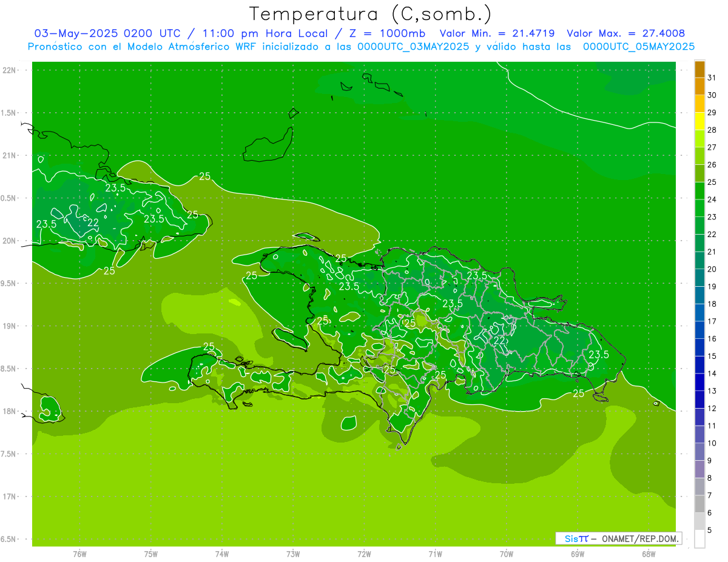Click the "69W" longitude axis label

coord(578,554)
